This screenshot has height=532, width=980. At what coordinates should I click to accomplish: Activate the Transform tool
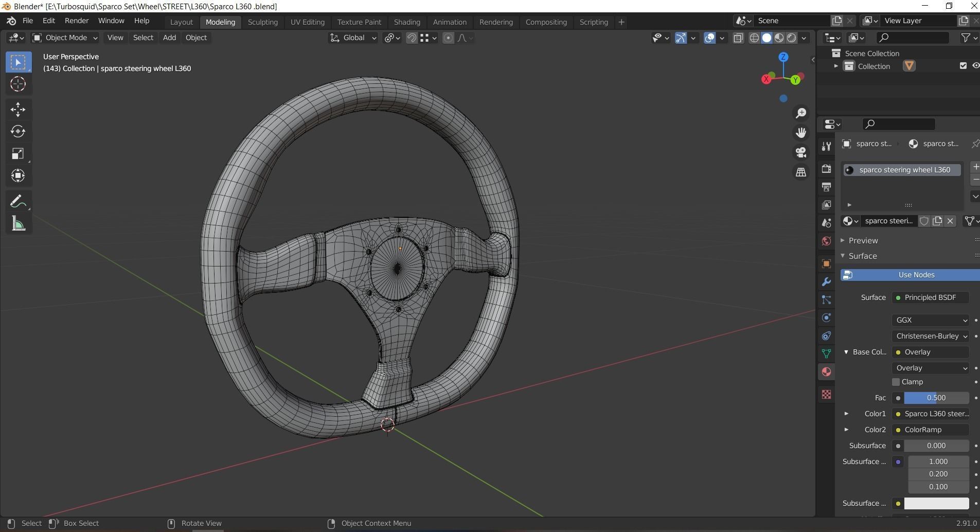pos(19,175)
